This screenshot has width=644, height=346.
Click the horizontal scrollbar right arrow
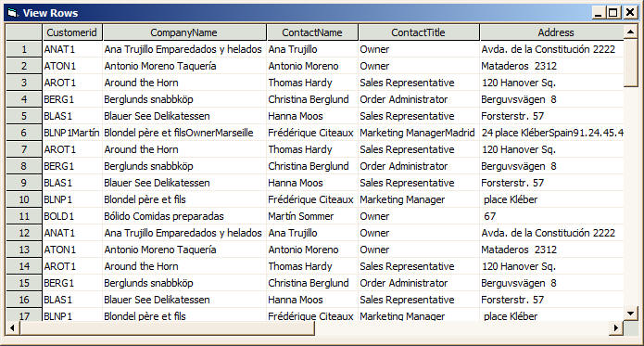coord(615,328)
